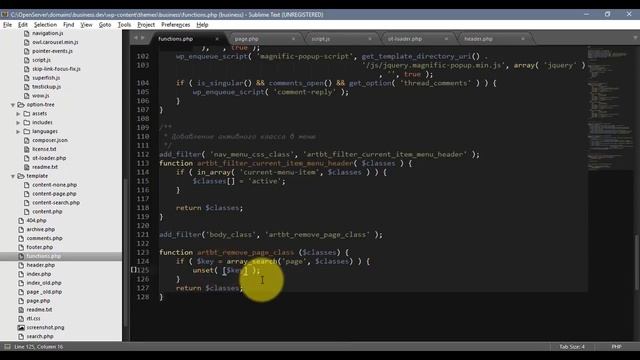640x360 pixels.
Task: Click the fold marker on line 125
Action: [133, 270]
